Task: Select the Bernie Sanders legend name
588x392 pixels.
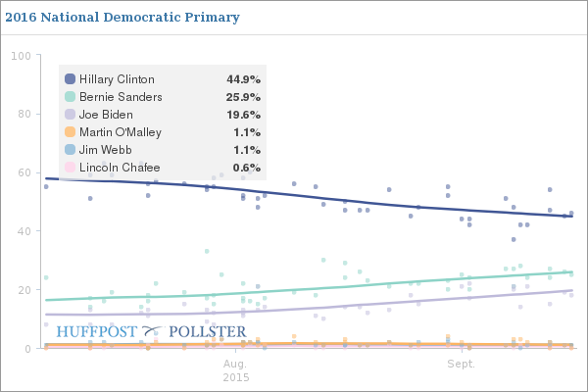Action: pyautogui.click(x=120, y=97)
